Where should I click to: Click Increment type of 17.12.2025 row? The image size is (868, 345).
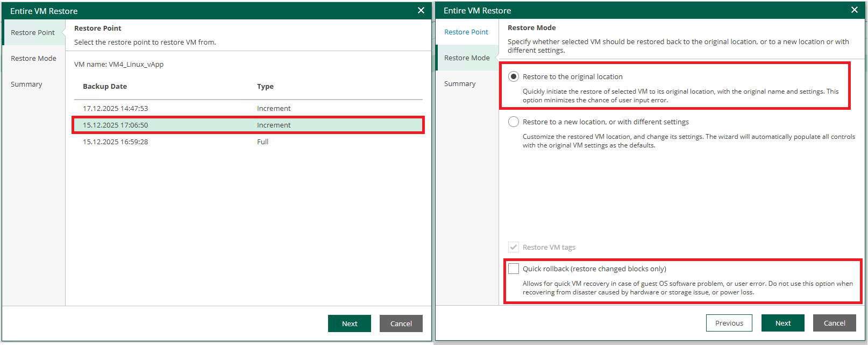pyautogui.click(x=274, y=108)
